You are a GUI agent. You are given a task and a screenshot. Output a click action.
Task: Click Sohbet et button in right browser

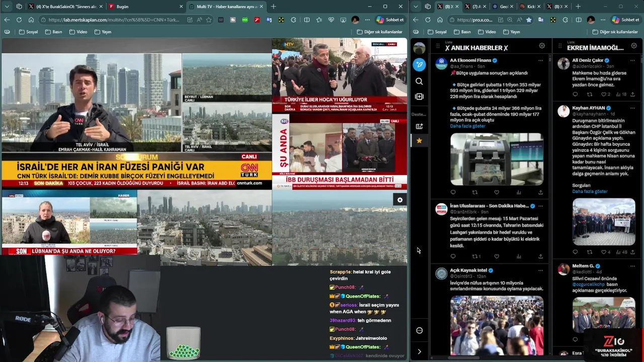[x=625, y=20]
